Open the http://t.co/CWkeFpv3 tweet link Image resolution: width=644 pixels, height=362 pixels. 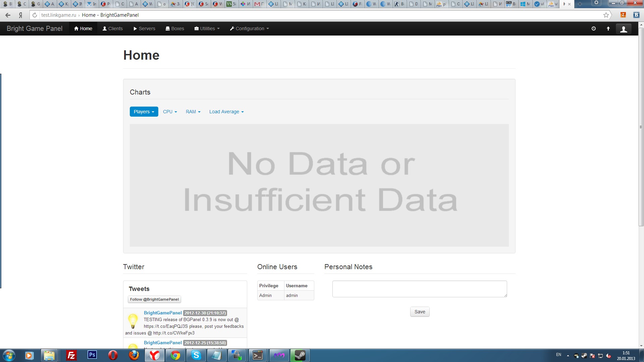174,333
